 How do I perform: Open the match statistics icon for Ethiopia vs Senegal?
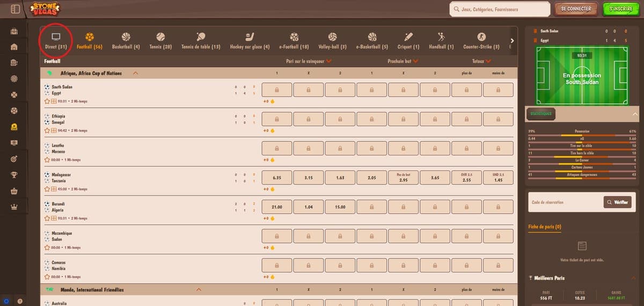click(x=53, y=130)
